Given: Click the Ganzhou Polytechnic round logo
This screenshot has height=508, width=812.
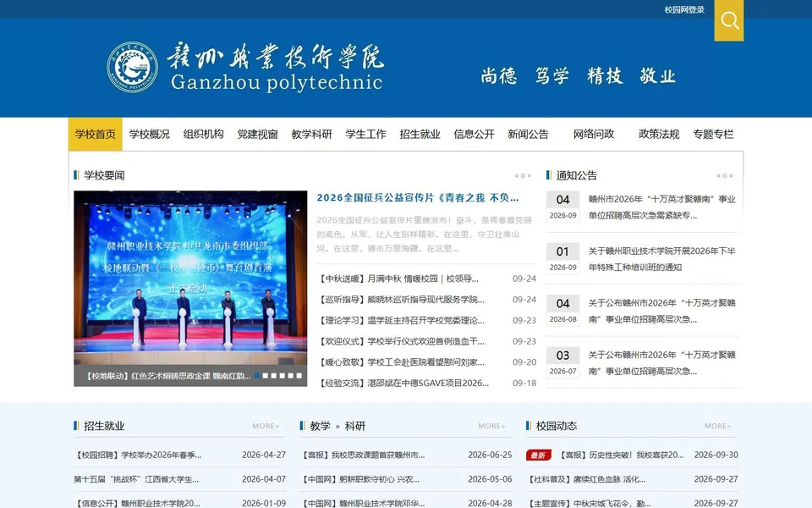Looking at the screenshot, I should click(132, 67).
